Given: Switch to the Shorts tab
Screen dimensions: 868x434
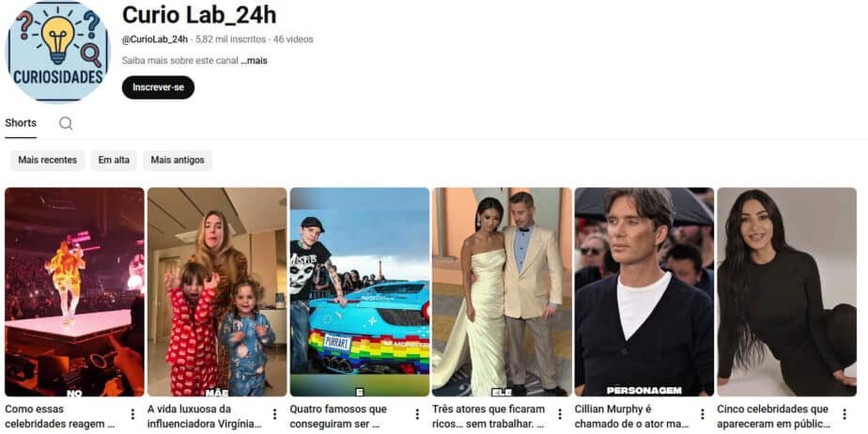Looking at the screenshot, I should tap(21, 123).
